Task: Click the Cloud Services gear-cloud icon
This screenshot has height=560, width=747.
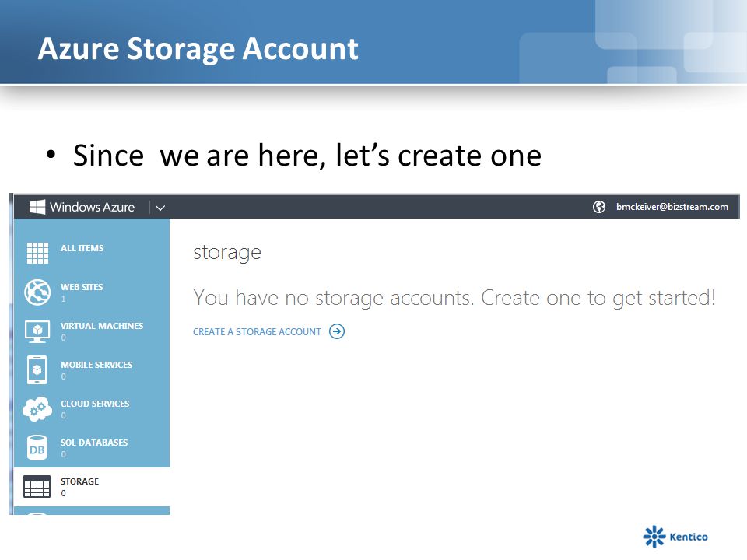Action: 37,408
